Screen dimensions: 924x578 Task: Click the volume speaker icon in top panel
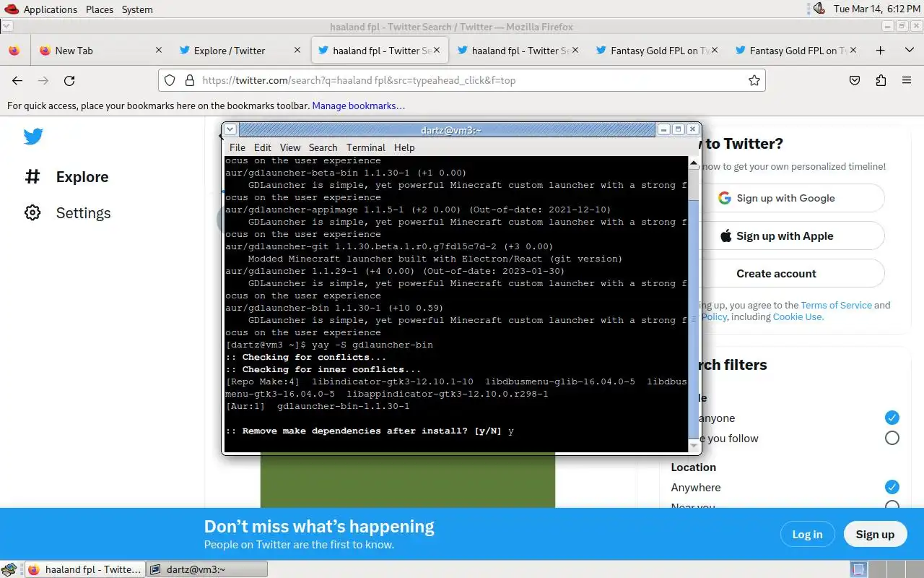click(x=819, y=9)
